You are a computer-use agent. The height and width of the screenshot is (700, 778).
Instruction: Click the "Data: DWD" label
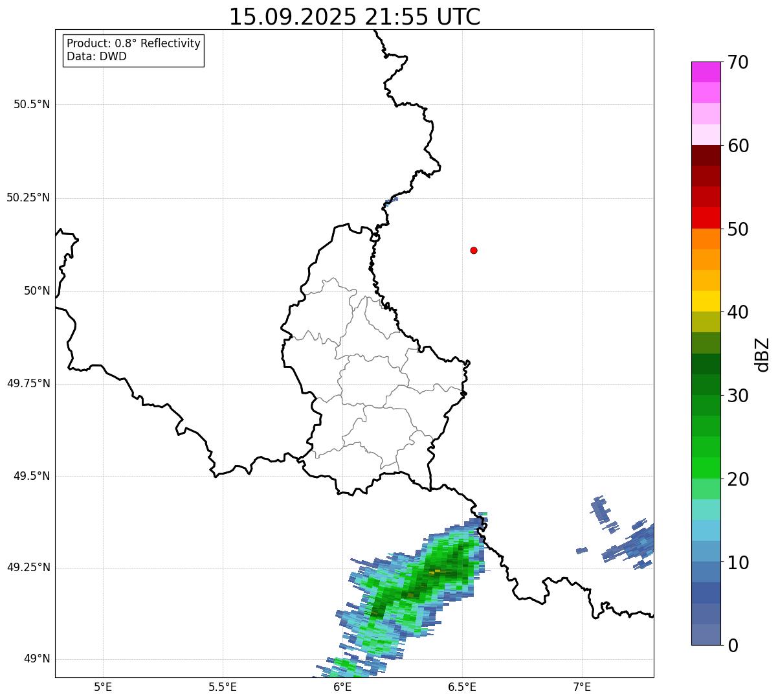pos(96,56)
